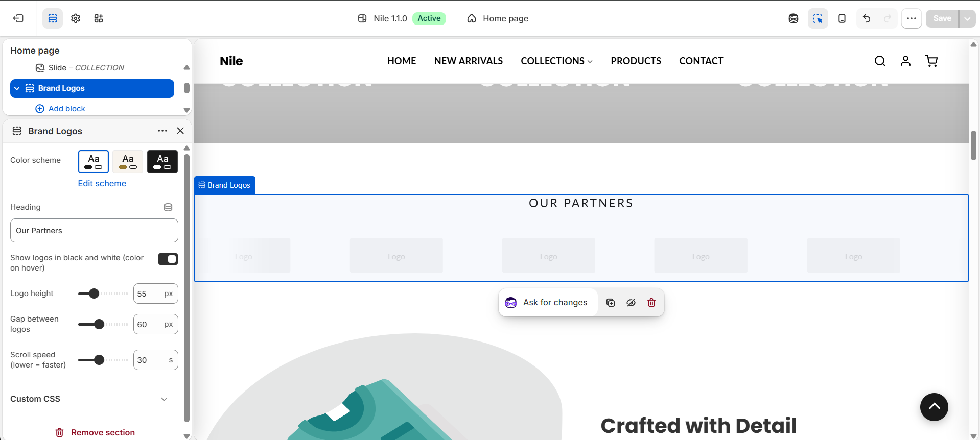The image size is (980, 440).
Task: Open the Sections panel icon
Action: [x=53, y=18]
